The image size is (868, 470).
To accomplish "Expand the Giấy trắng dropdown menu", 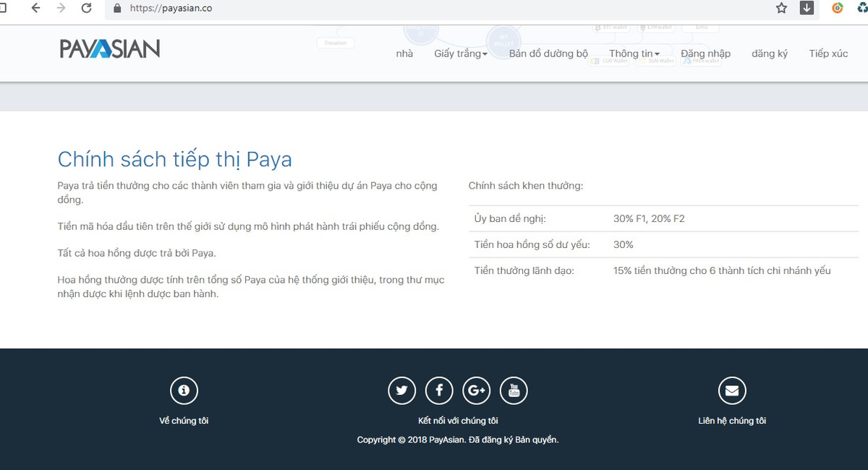I will [x=461, y=54].
